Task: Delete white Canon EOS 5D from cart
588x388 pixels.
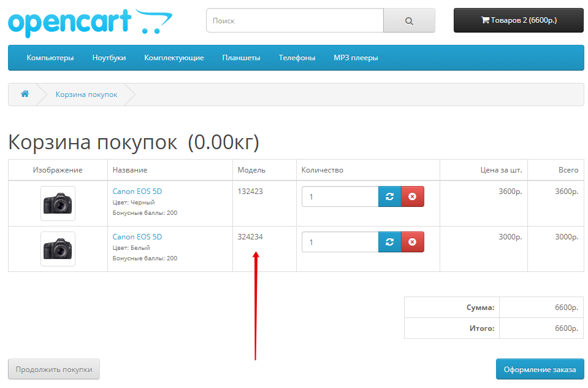Action: pyautogui.click(x=412, y=242)
